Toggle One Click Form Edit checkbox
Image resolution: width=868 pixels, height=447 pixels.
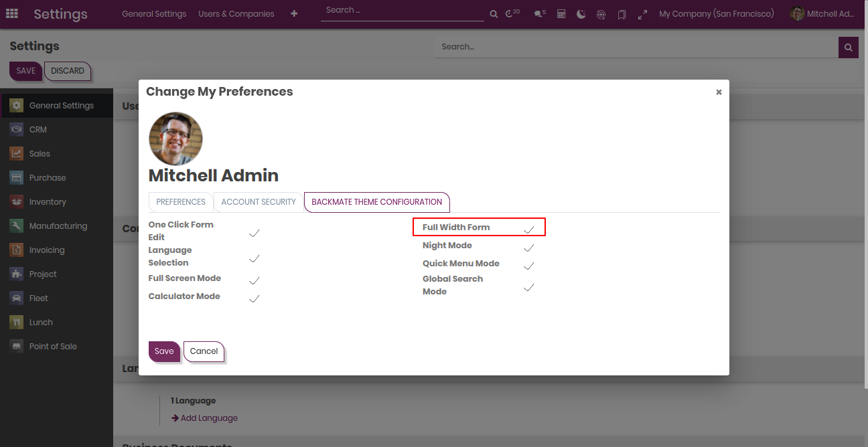[255, 233]
